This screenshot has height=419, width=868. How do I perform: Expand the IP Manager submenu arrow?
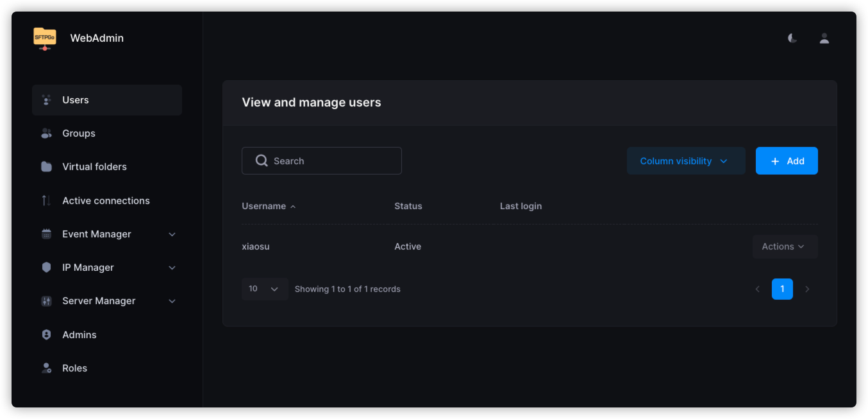[x=172, y=268]
